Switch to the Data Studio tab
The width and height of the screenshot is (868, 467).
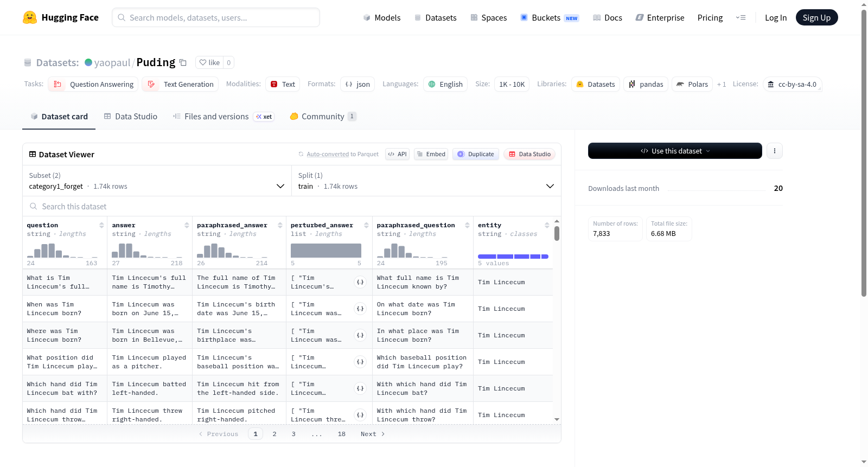click(x=131, y=117)
